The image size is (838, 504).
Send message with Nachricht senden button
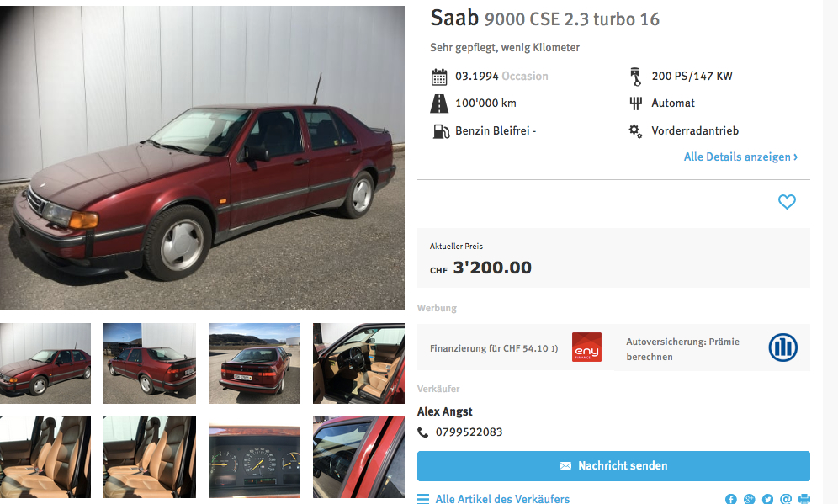pyautogui.click(x=613, y=466)
